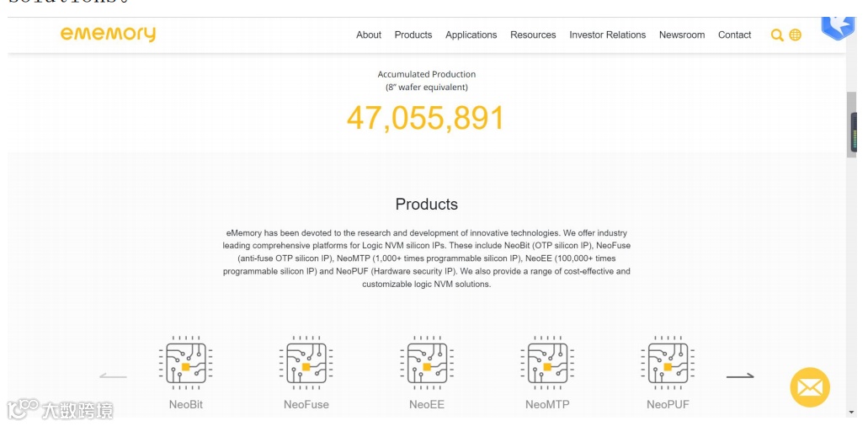
Task: Advance product carousel with right arrow
Action: (740, 376)
